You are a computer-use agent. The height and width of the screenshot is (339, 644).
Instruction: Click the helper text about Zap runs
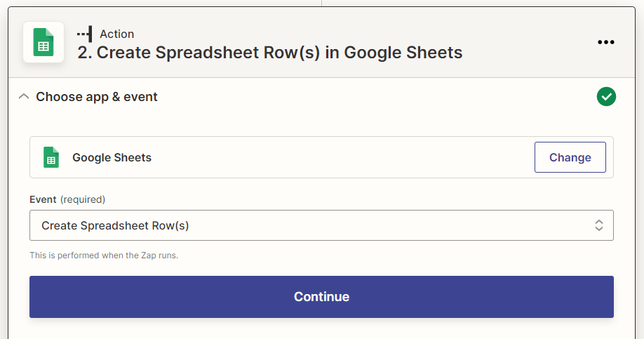pyautogui.click(x=104, y=255)
